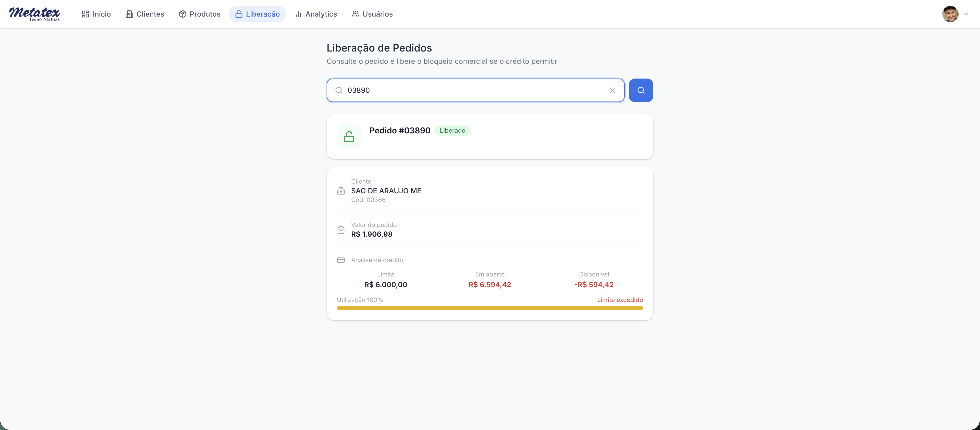The width and height of the screenshot is (980, 430).
Task: Clear the order search field
Action: (612, 91)
